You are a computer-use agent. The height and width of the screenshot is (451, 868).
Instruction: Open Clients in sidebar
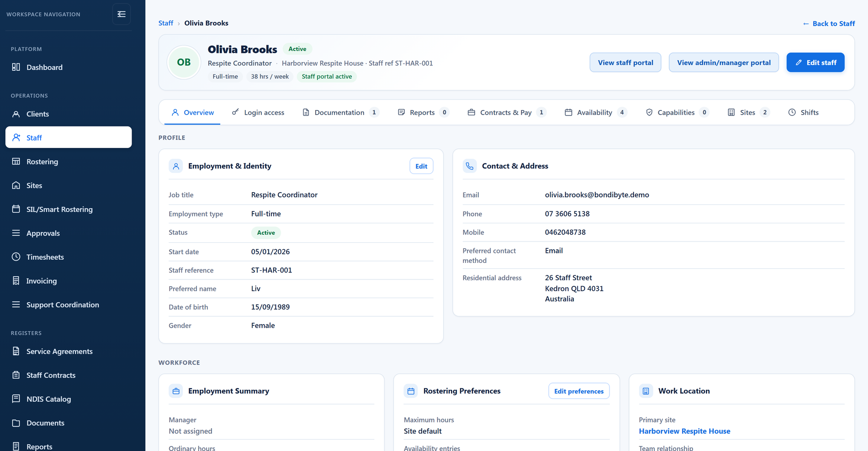click(x=69, y=114)
